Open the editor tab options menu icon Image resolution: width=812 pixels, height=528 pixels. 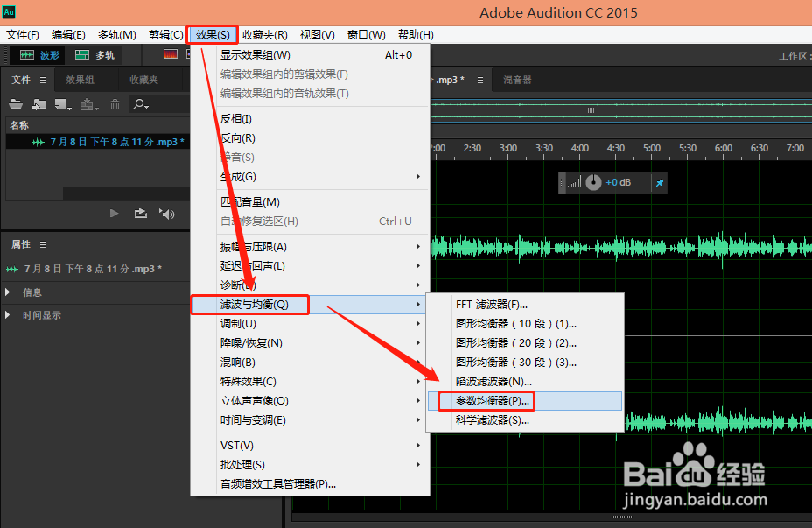pos(480,80)
